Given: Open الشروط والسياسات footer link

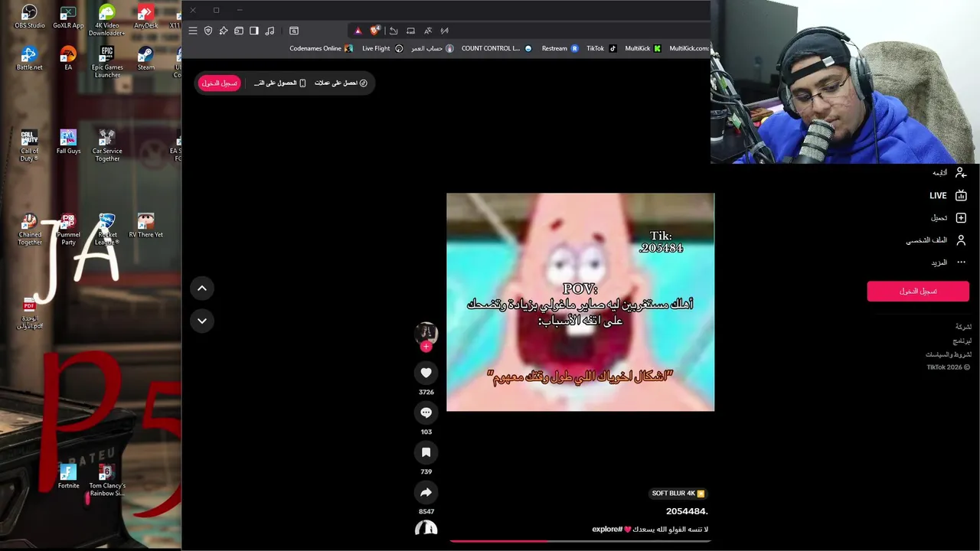Looking at the screenshot, I should pos(948,354).
